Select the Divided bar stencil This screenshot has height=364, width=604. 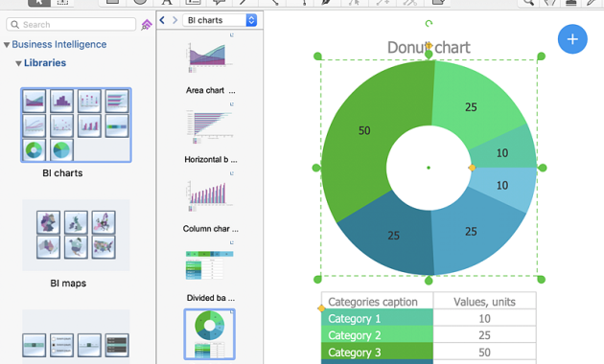210,264
